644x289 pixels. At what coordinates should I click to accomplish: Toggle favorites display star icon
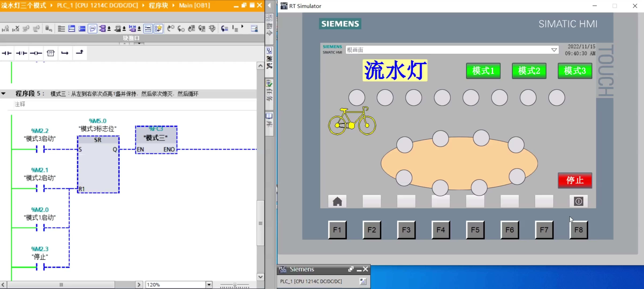point(158,29)
